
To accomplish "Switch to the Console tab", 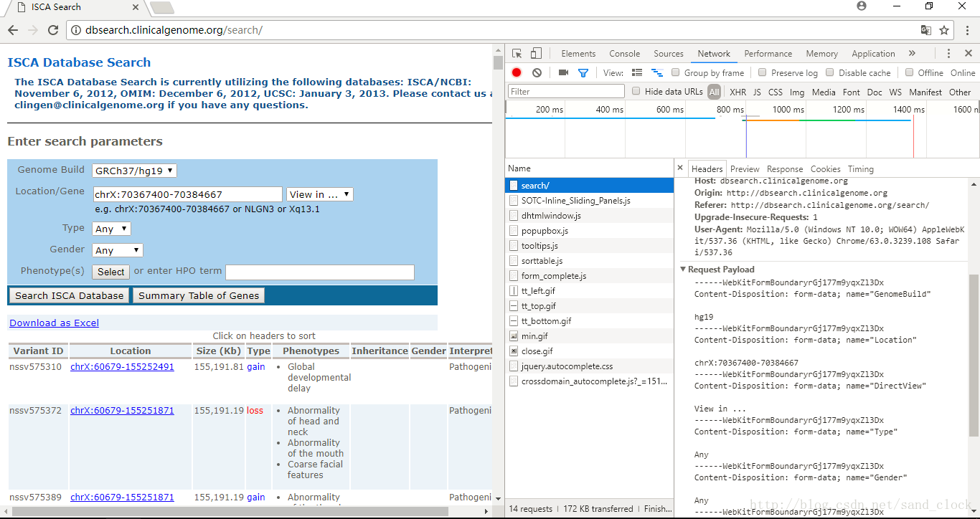I will (624, 54).
